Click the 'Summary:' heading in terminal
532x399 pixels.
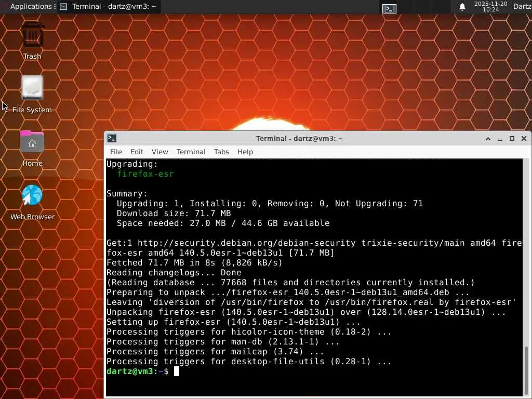[x=127, y=193]
